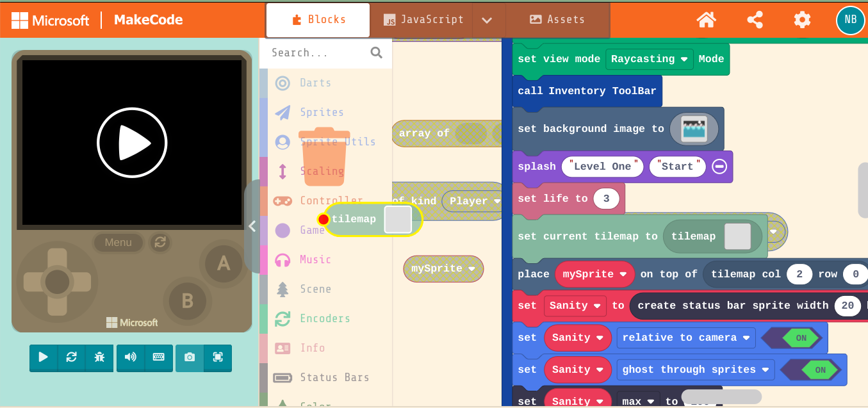This screenshot has width=868, height=408.
Task: Open the max property dropdown
Action: pos(638,401)
